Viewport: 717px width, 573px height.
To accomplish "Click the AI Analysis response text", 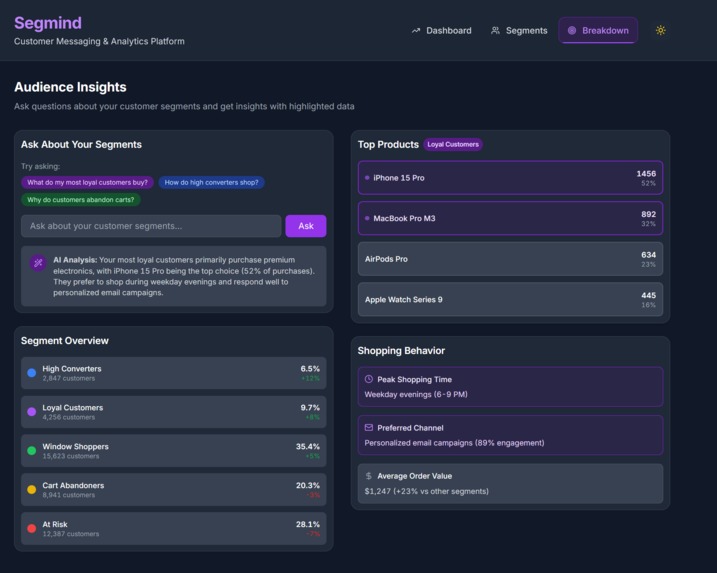I will (184, 276).
